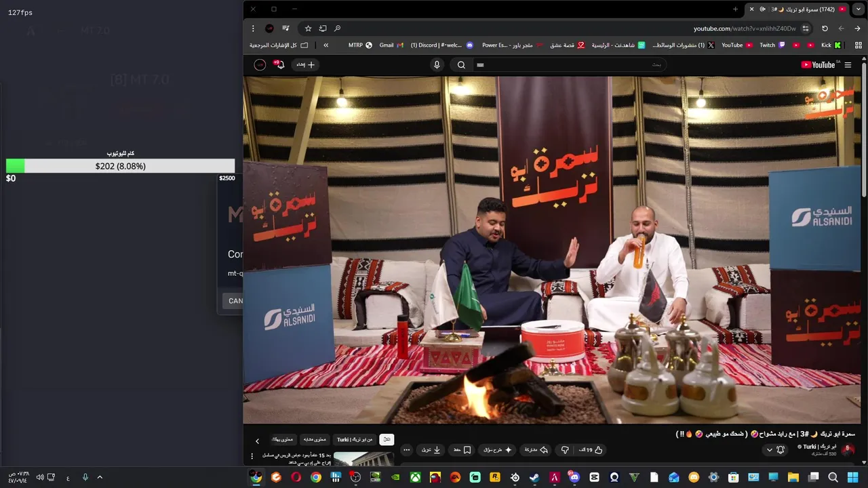Open the MTRP bookmark
Viewport: 868px width, 488px height.
pos(360,45)
